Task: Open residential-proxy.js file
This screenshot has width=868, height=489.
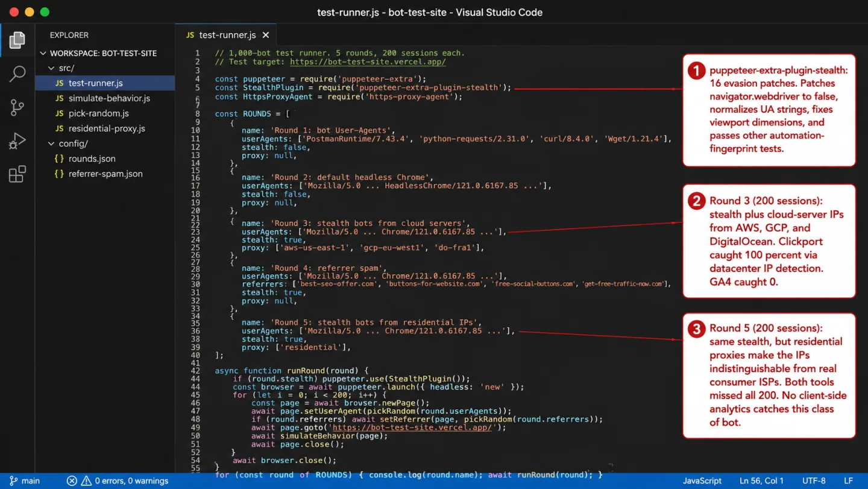Action: click(x=107, y=128)
